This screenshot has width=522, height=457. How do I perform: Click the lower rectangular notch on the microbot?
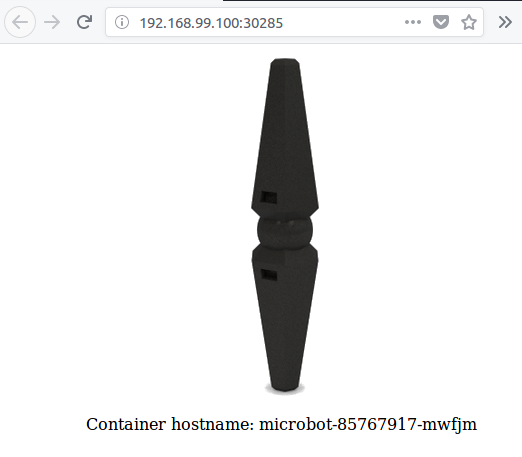coord(268,275)
